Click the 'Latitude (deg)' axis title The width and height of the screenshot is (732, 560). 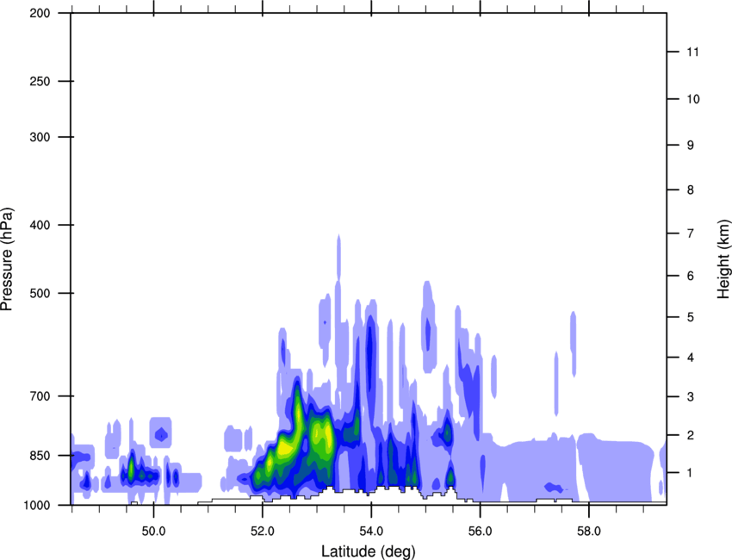coord(368,551)
